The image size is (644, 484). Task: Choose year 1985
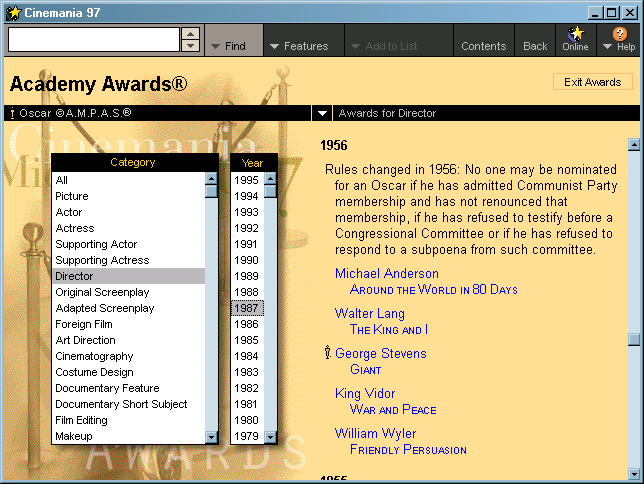[x=248, y=340]
